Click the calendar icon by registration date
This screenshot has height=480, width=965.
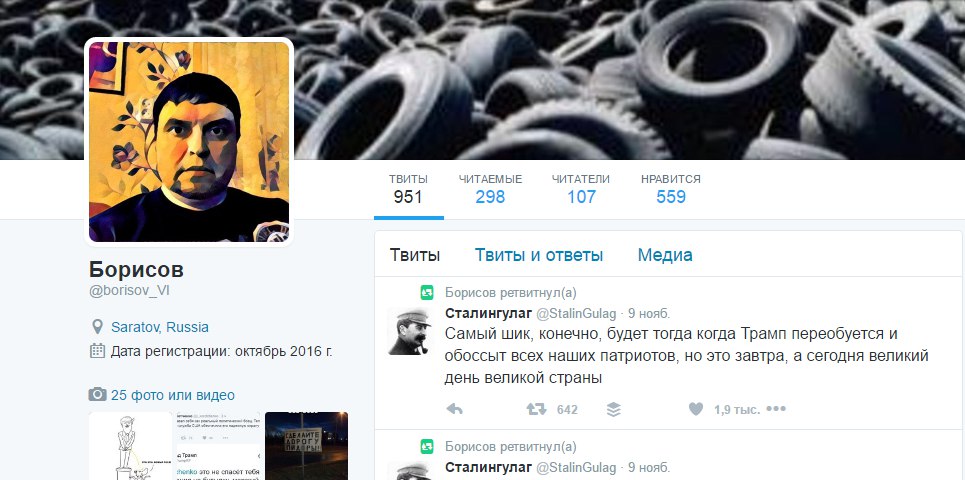(x=97, y=351)
